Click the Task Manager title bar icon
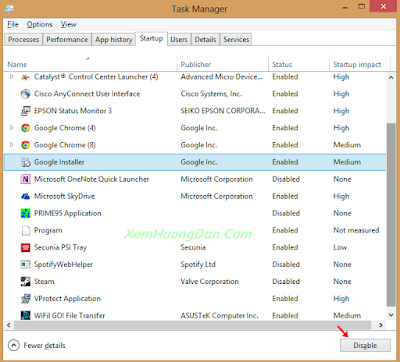400x362 pixels. [9, 8]
